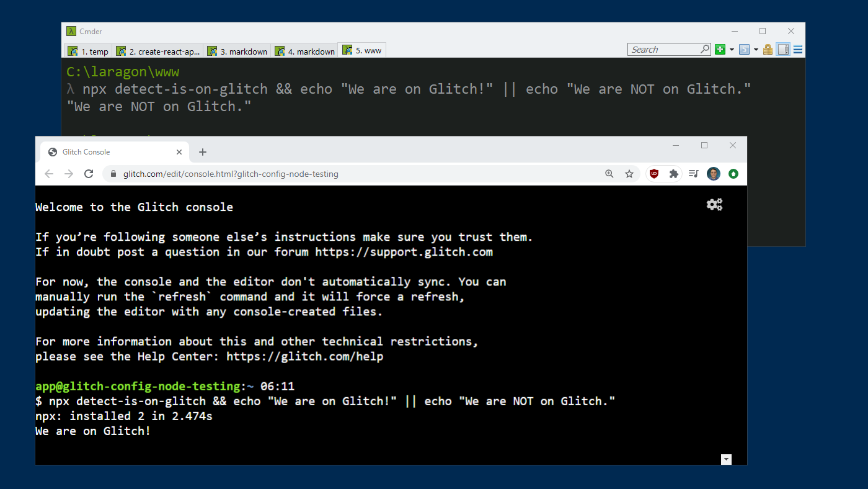Reload the Glitch console page
Viewport: 868px width, 489px height.
click(89, 174)
